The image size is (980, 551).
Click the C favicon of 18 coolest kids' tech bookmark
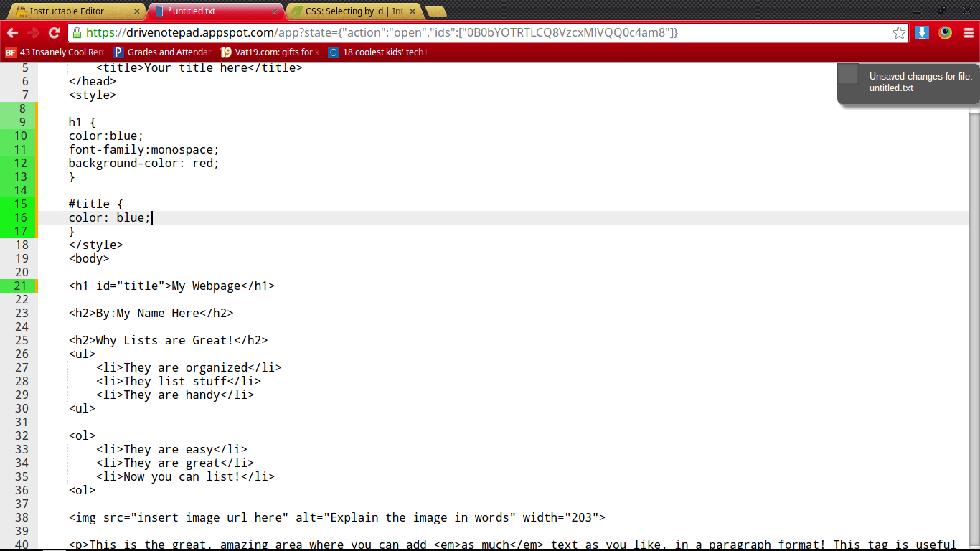(334, 52)
